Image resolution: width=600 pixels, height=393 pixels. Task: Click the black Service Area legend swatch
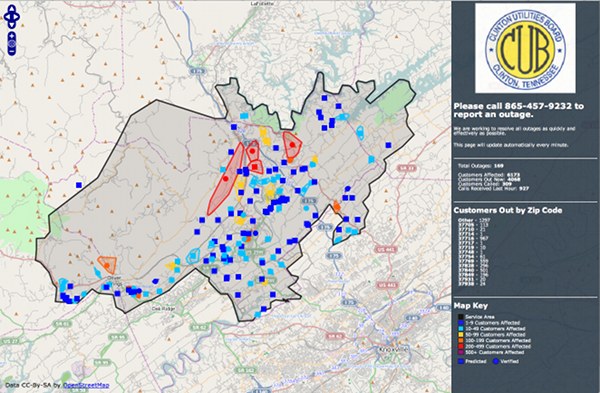pos(461,317)
